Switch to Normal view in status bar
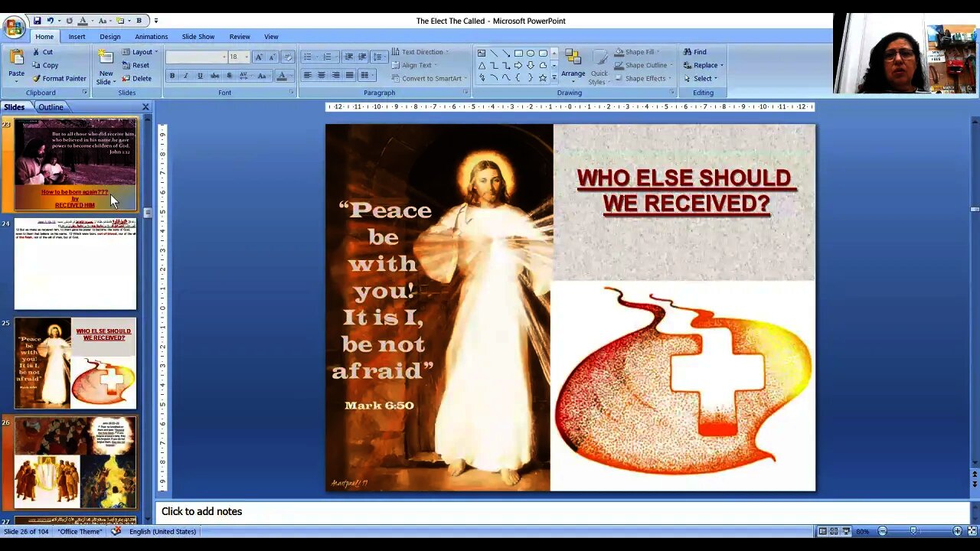The width and height of the screenshot is (980, 551). [x=822, y=531]
